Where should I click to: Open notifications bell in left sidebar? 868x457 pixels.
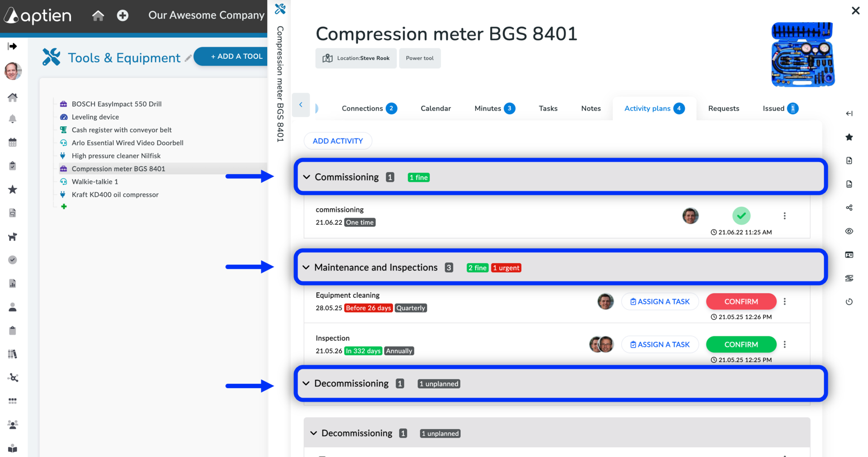tap(13, 119)
